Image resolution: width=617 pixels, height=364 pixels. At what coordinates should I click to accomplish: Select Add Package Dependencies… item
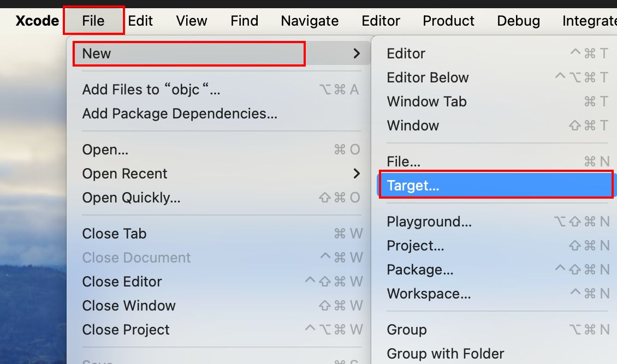pos(180,114)
